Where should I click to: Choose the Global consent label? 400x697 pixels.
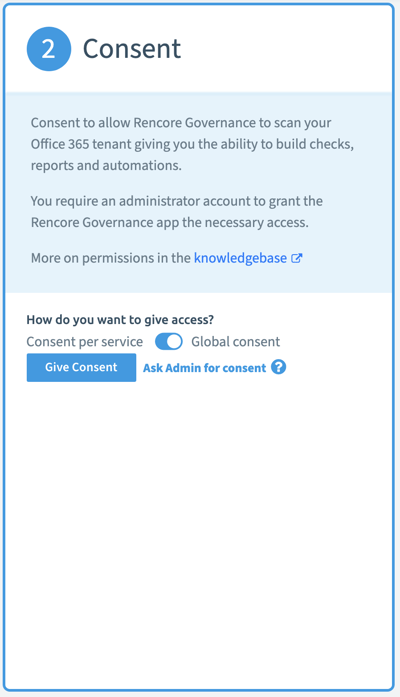tap(236, 342)
